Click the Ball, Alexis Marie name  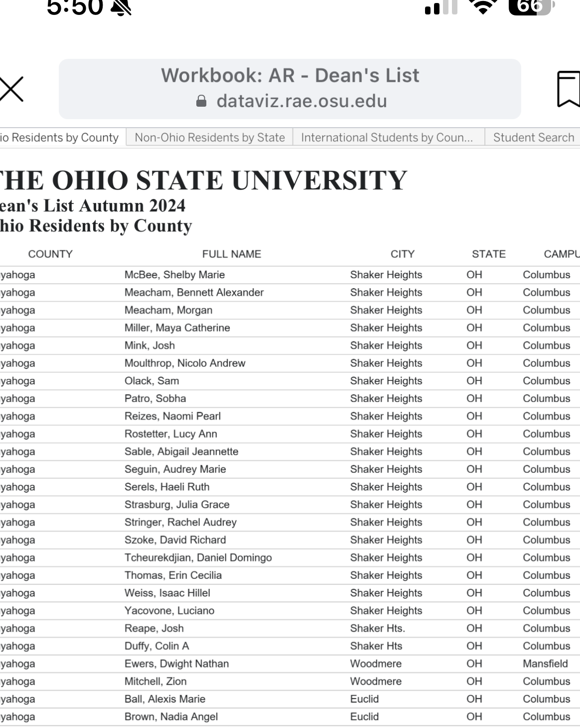(x=165, y=699)
